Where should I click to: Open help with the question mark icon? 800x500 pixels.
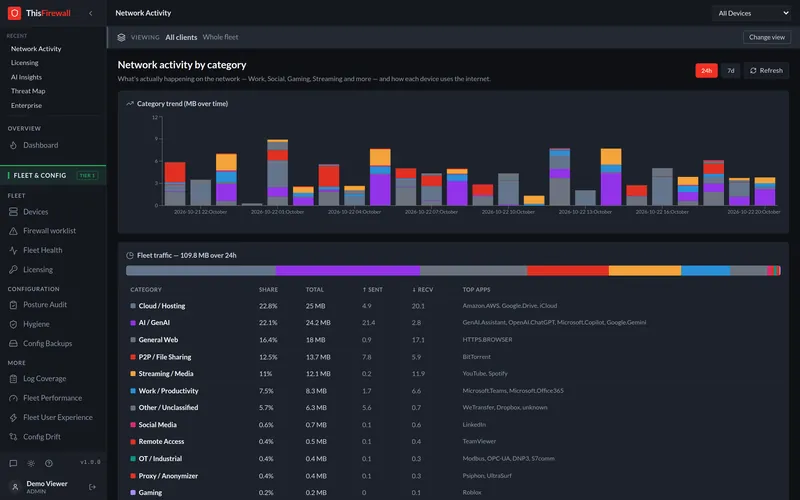click(49, 463)
